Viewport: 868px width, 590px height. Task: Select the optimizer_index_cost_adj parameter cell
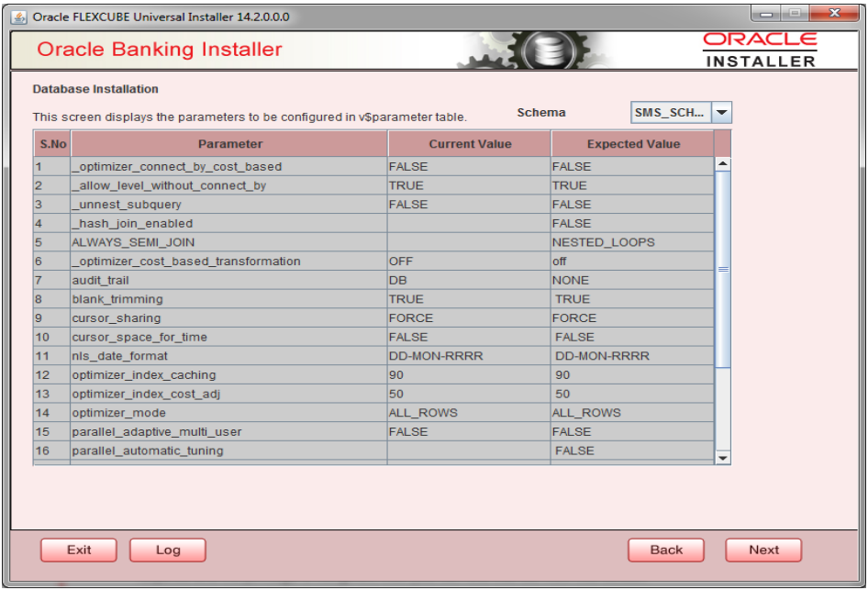coord(229,394)
